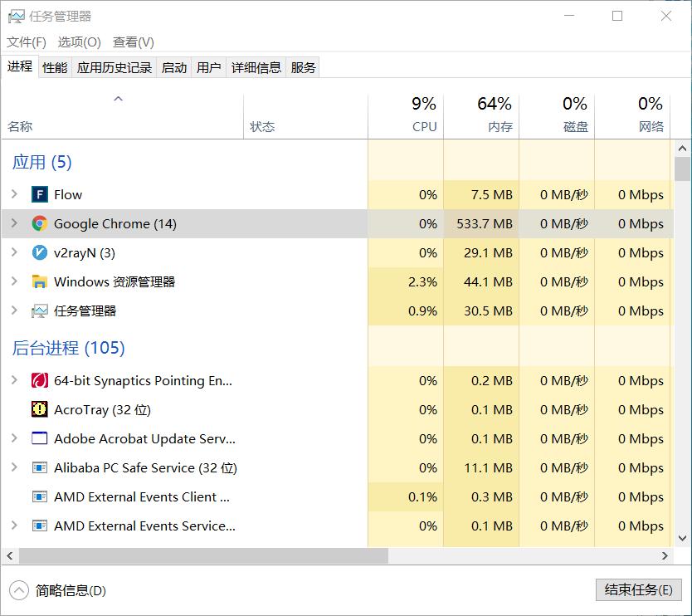Select the Flow app icon
Screen dimensions: 692x616
click(38, 194)
